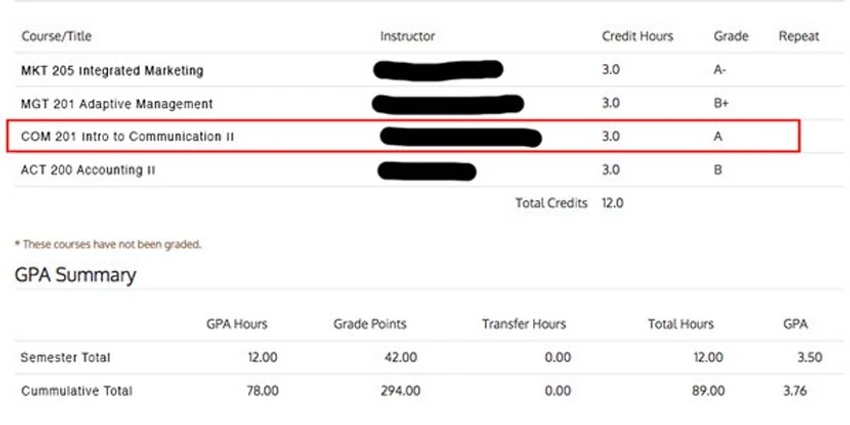Select the Semester Total row label
Image resolution: width=850 pixels, height=425 pixels.
tap(66, 358)
